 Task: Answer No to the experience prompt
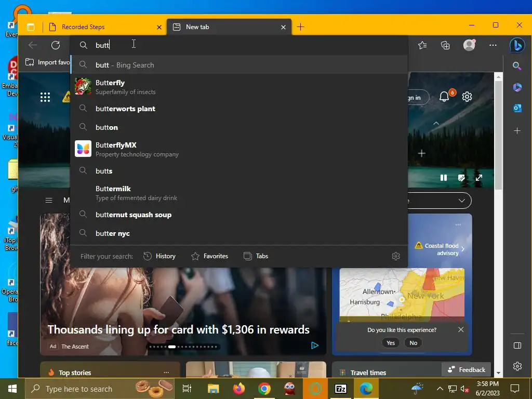pyautogui.click(x=413, y=343)
